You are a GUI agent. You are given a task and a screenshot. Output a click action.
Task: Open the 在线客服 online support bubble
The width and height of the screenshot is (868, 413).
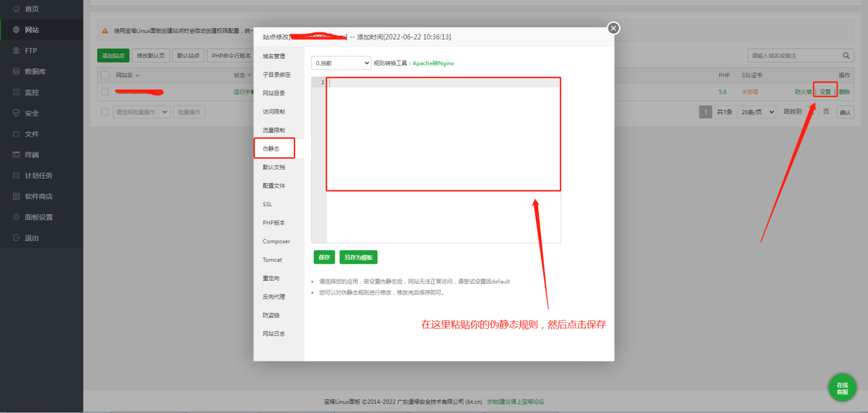pyautogui.click(x=842, y=387)
